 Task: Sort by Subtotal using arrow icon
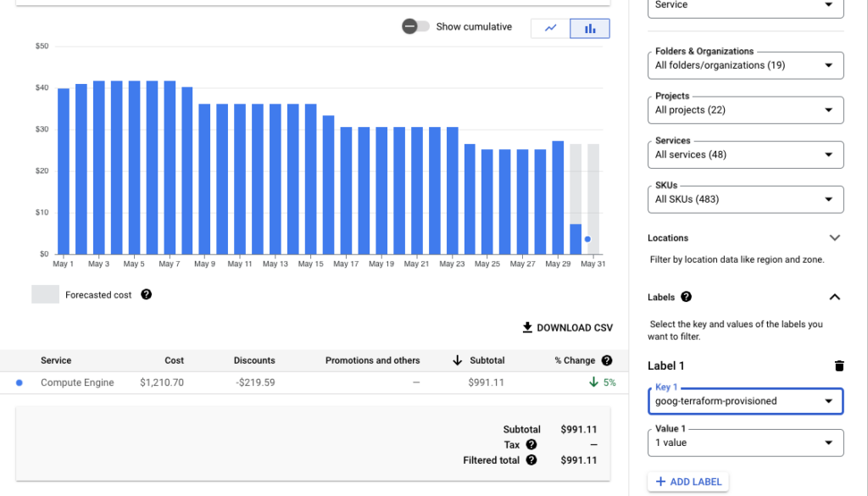(x=459, y=360)
